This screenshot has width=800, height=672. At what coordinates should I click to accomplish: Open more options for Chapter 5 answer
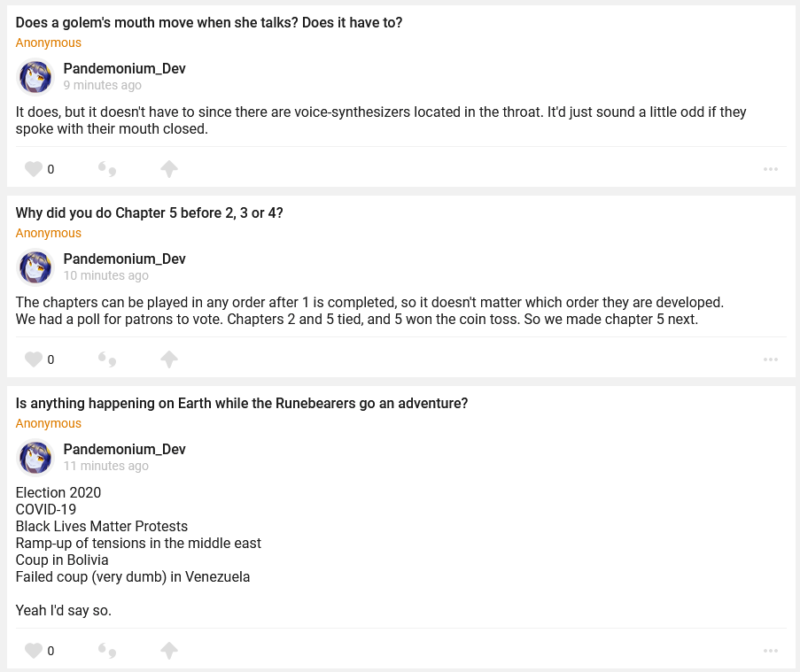click(770, 359)
